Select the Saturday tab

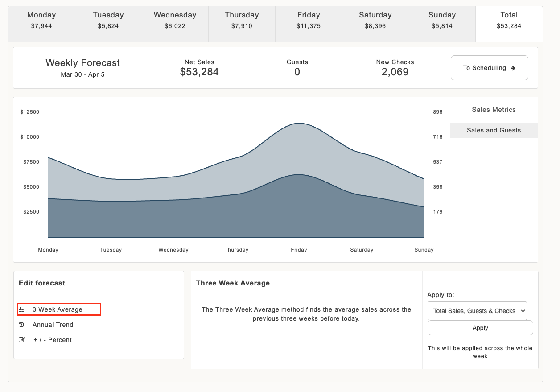(x=375, y=21)
